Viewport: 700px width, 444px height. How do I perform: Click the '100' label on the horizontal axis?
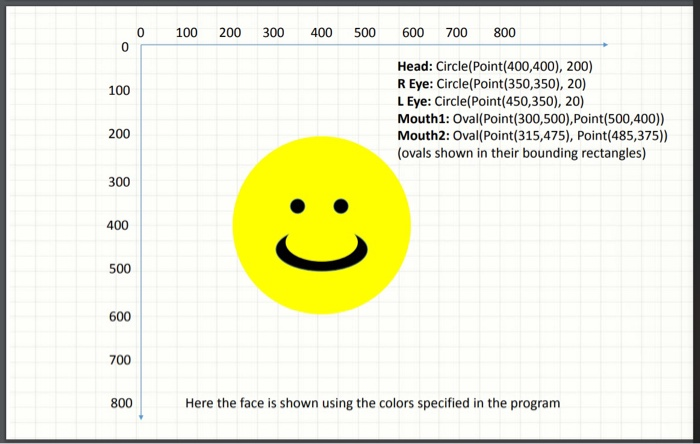click(187, 33)
